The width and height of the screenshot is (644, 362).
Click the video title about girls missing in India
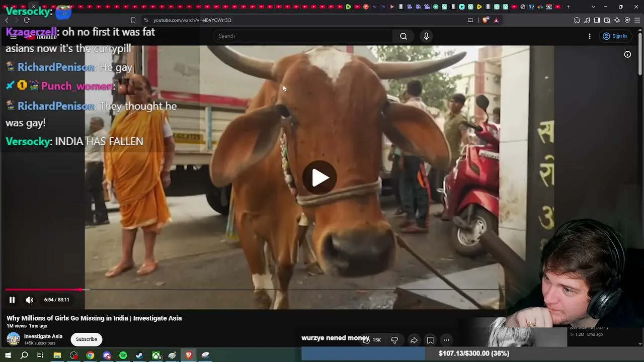pos(94,318)
